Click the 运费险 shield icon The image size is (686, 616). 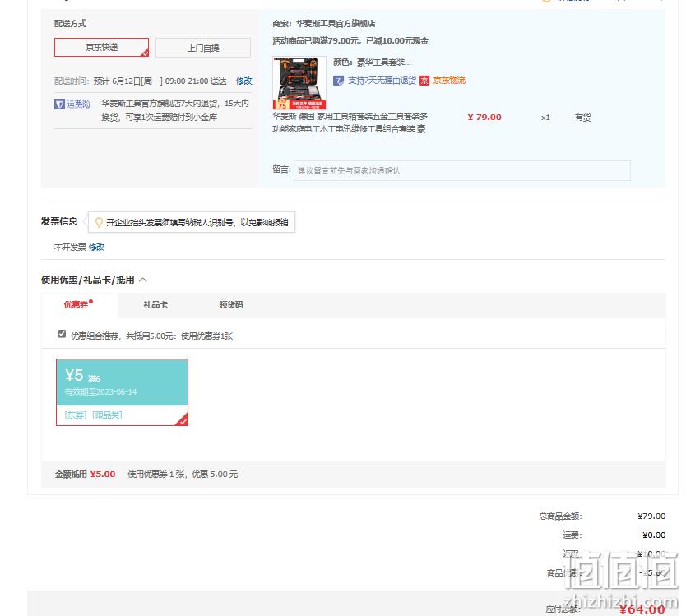59,104
